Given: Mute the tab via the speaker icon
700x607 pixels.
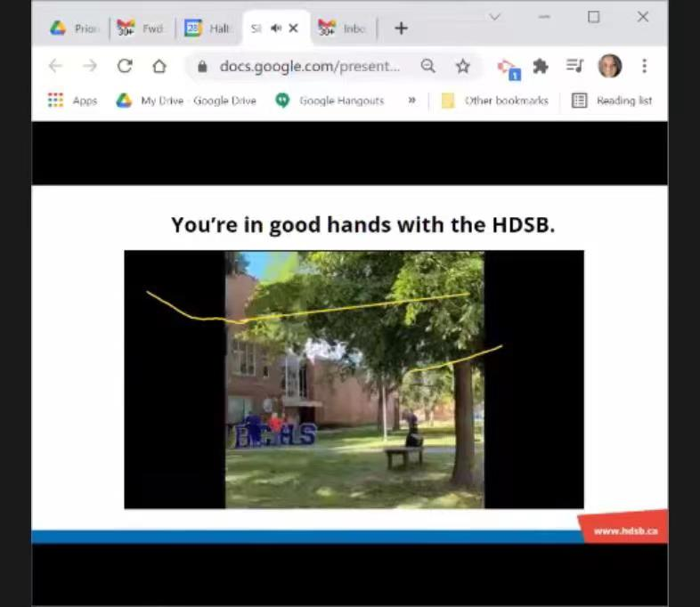Looking at the screenshot, I should tap(276, 28).
